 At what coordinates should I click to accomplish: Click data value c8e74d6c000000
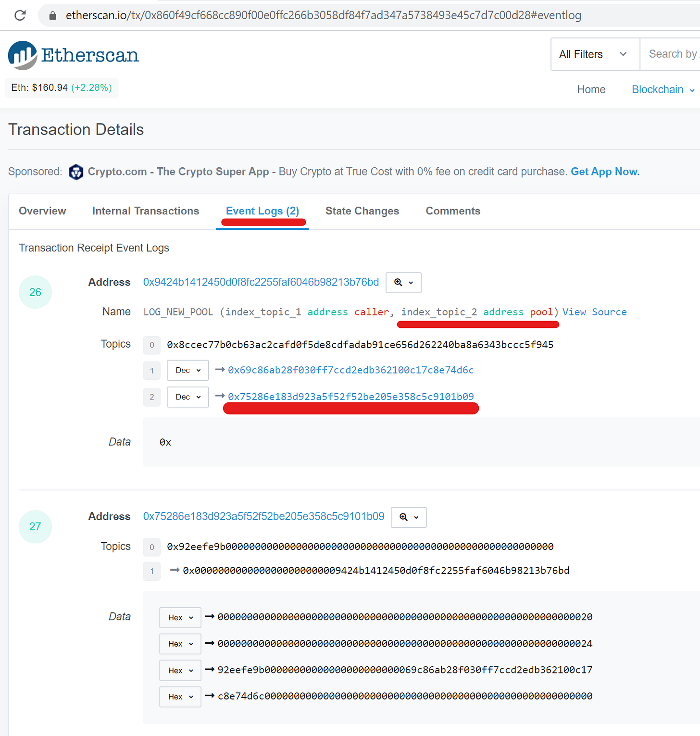[405, 696]
